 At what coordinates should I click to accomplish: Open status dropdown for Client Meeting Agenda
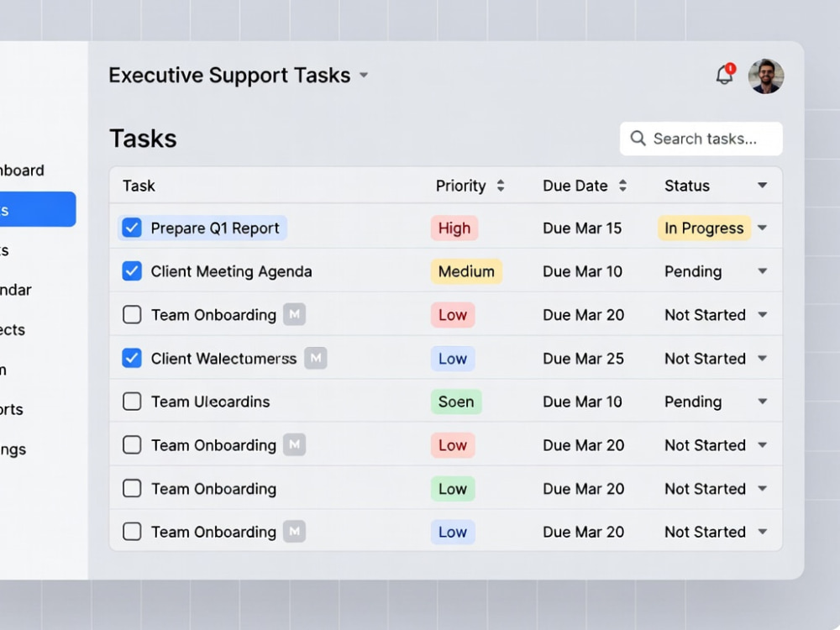click(x=763, y=271)
